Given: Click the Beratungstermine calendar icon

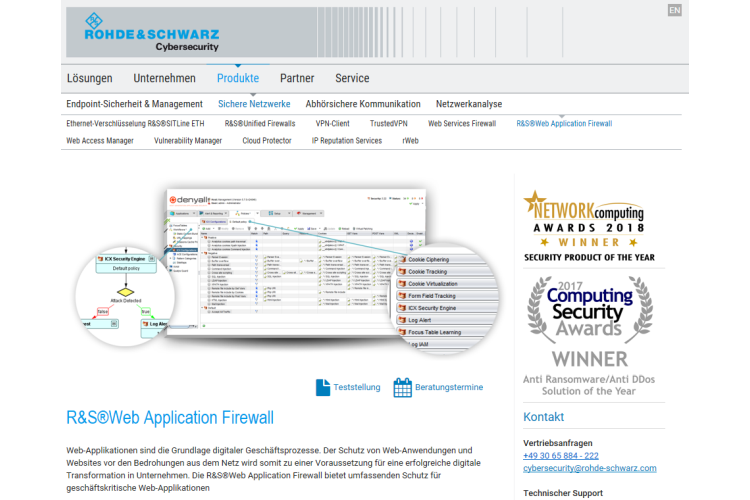Looking at the screenshot, I should [x=402, y=387].
